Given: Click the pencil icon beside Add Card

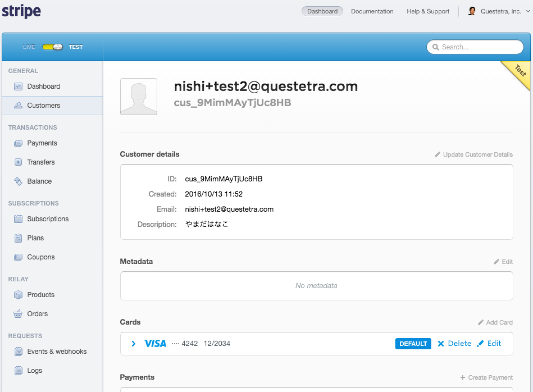Looking at the screenshot, I should pos(480,322).
